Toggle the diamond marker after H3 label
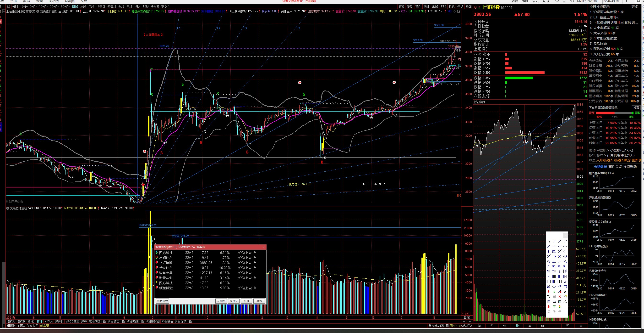 click(x=454, y=11)
